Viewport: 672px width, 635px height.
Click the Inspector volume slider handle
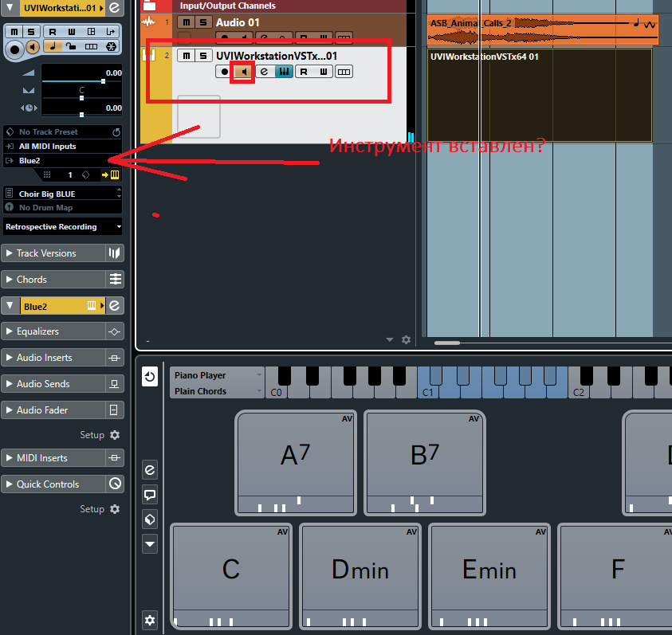(103, 81)
